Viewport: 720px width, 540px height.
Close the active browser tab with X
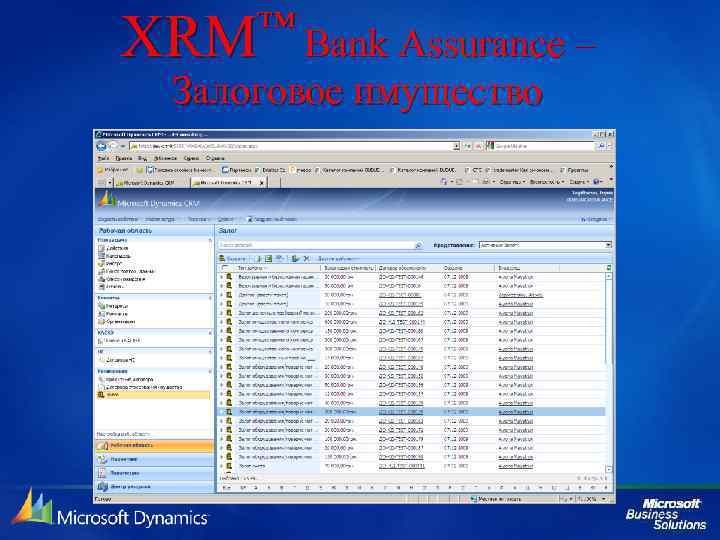click(x=262, y=183)
